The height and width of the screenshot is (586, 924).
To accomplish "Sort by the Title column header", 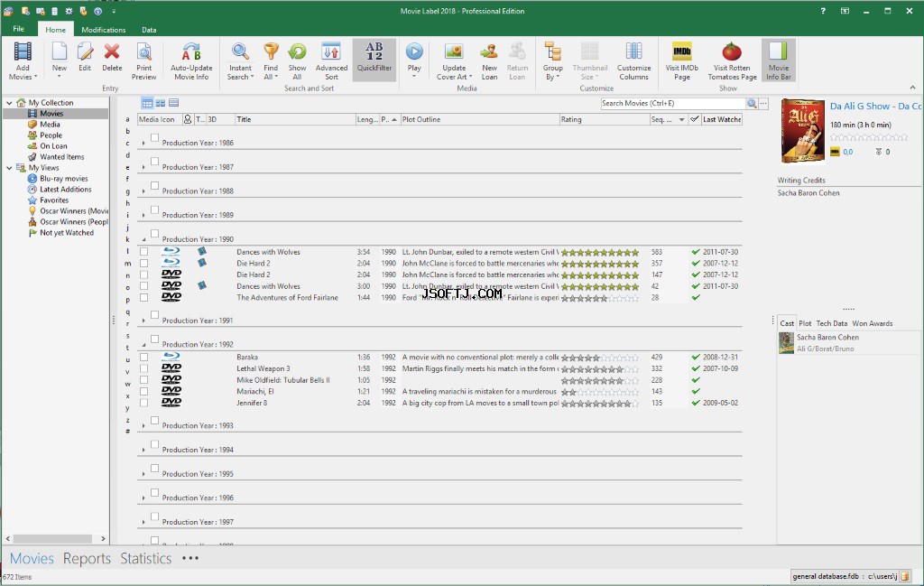I will tap(295, 119).
